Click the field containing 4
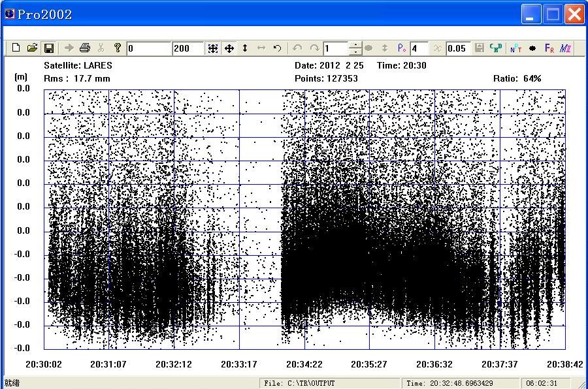This screenshot has height=389, width=588. [419, 48]
